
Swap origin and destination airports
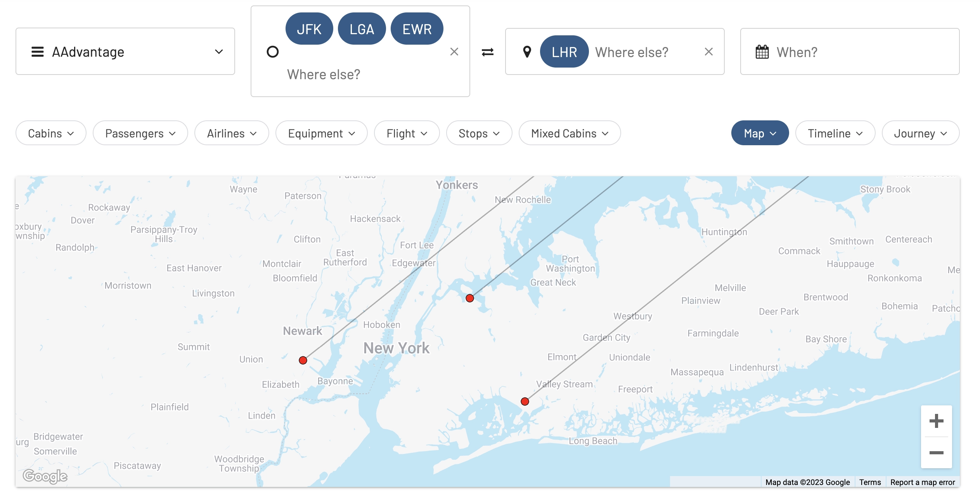tap(488, 52)
